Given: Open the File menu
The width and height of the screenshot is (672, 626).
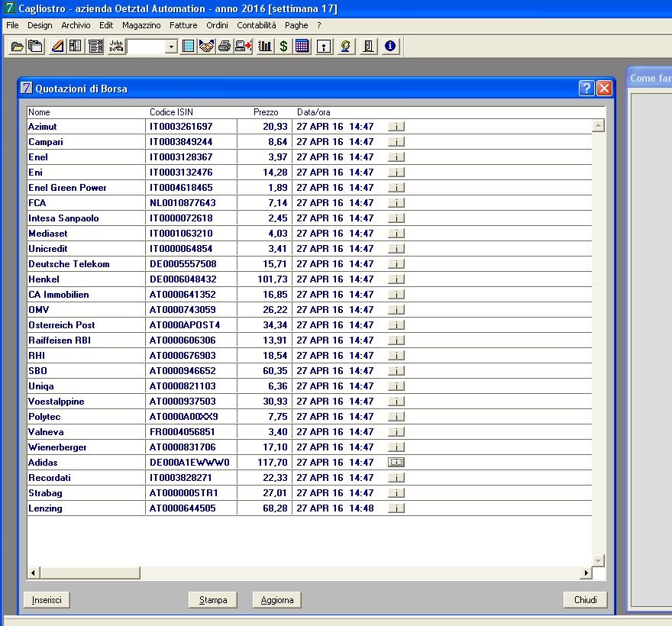Looking at the screenshot, I should point(12,25).
